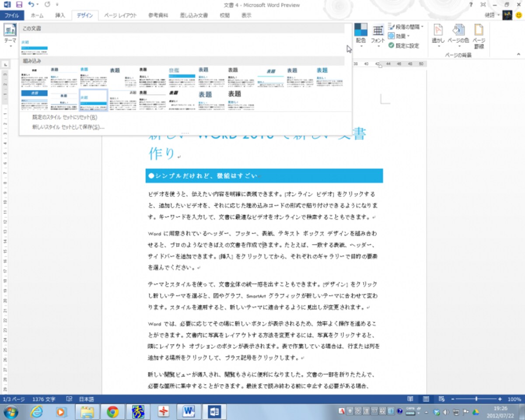Click the Word 2013 taskbar icon
The height and width of the screenshot is (420, 525).
click(214, 412)
